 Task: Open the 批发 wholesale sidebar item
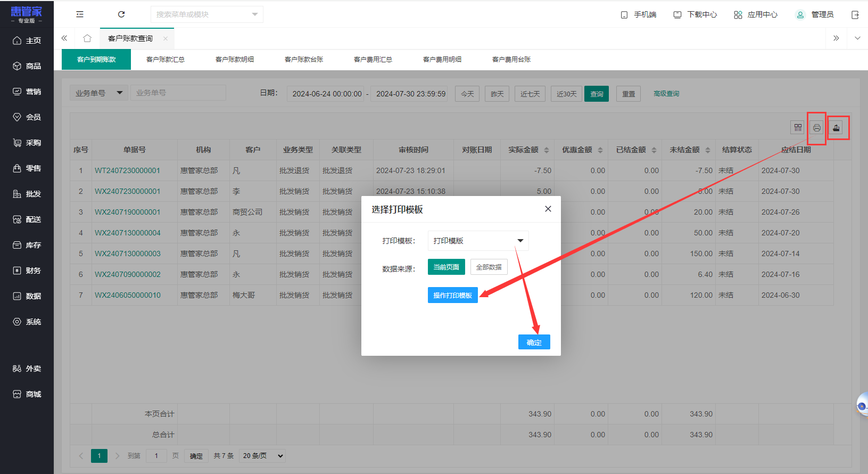(x=27, y=194)
